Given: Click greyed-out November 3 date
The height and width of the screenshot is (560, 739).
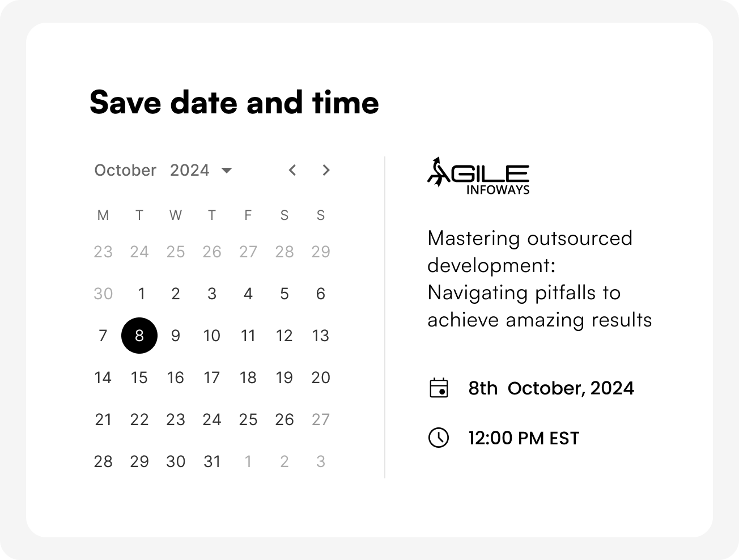Looking at the screenshot, I should 321,461.
